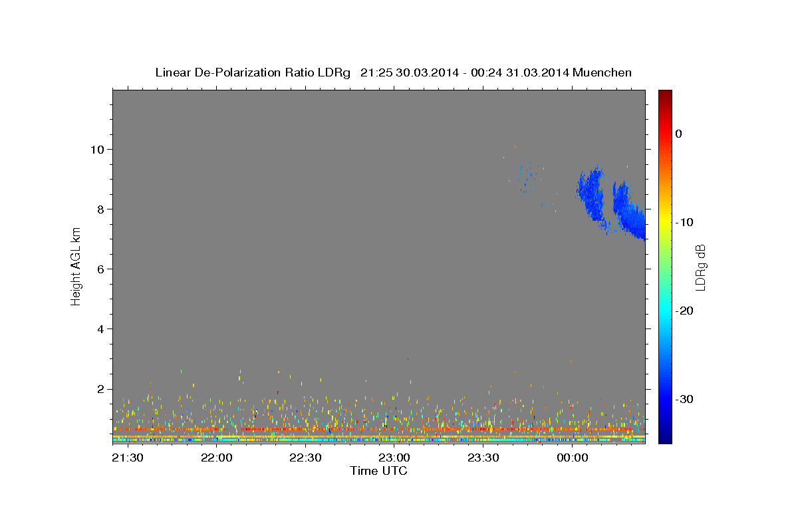
Task: Click the colorbar tick label 0
Action: (679, 134)
